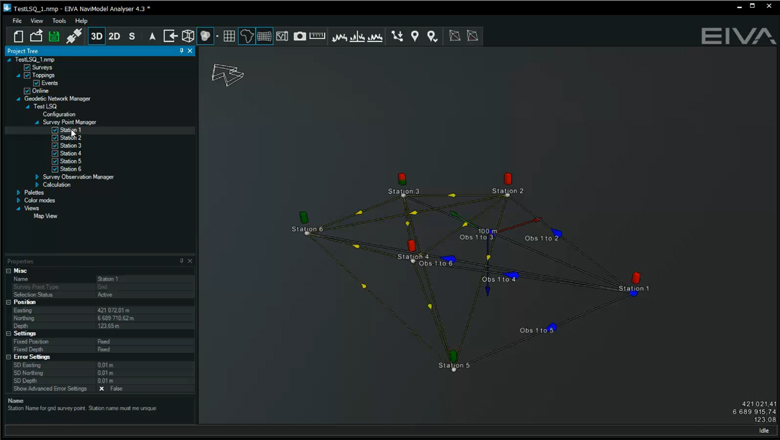Toggle the Africa map background icon
This screenshot has width=780, height=440.
click(247, 36)
